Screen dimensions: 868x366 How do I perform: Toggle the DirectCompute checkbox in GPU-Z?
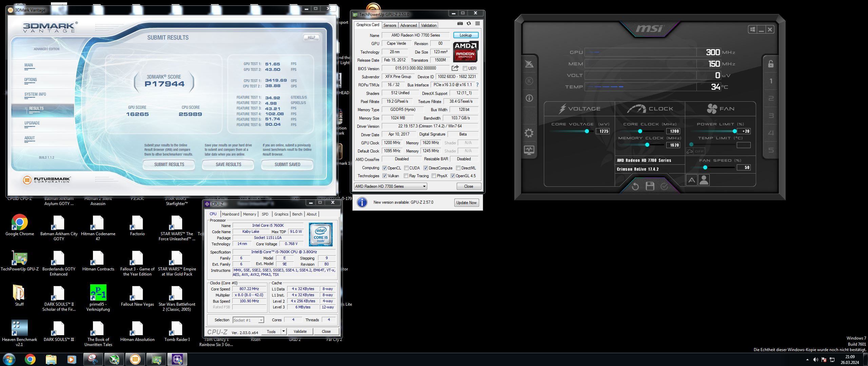pyautogui.click(x=426, y=168)
